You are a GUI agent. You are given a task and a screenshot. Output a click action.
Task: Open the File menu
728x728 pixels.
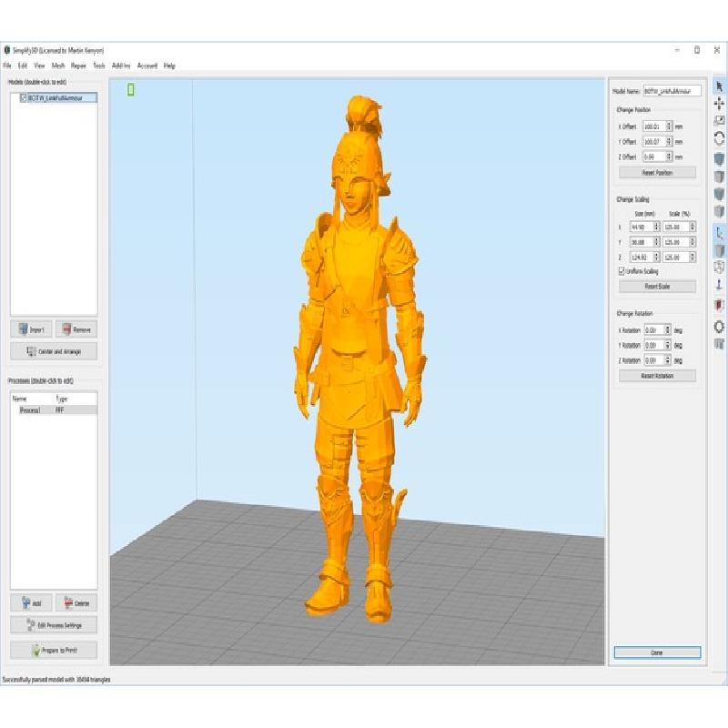pos(7,66)
